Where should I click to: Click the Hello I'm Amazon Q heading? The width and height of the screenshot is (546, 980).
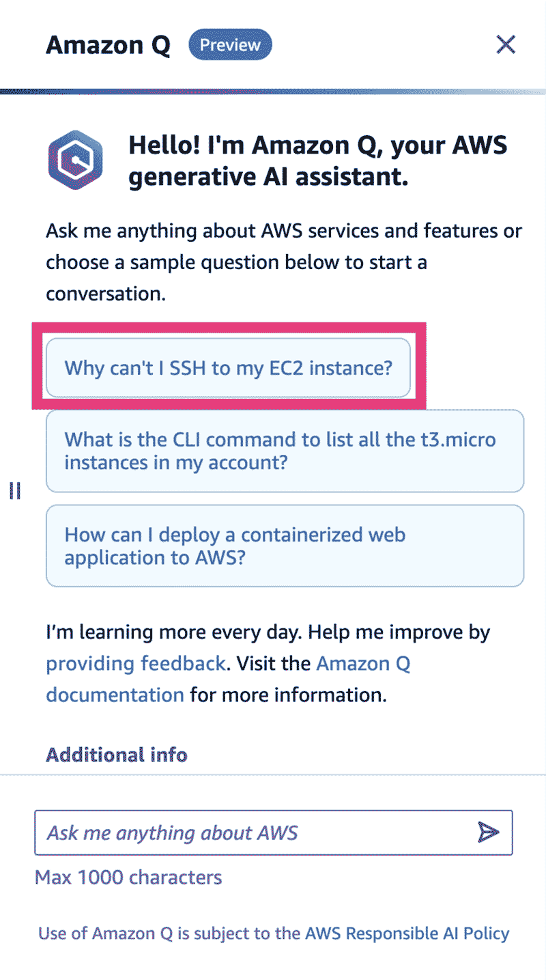[318, 161]
